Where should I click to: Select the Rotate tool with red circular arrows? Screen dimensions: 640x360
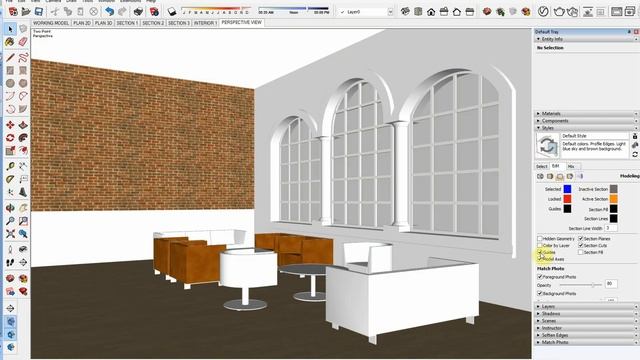point(10,138)
